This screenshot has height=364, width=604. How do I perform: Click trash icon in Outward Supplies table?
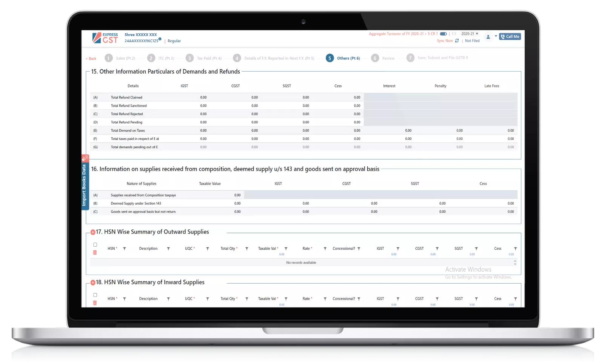[x=95, y=252]
